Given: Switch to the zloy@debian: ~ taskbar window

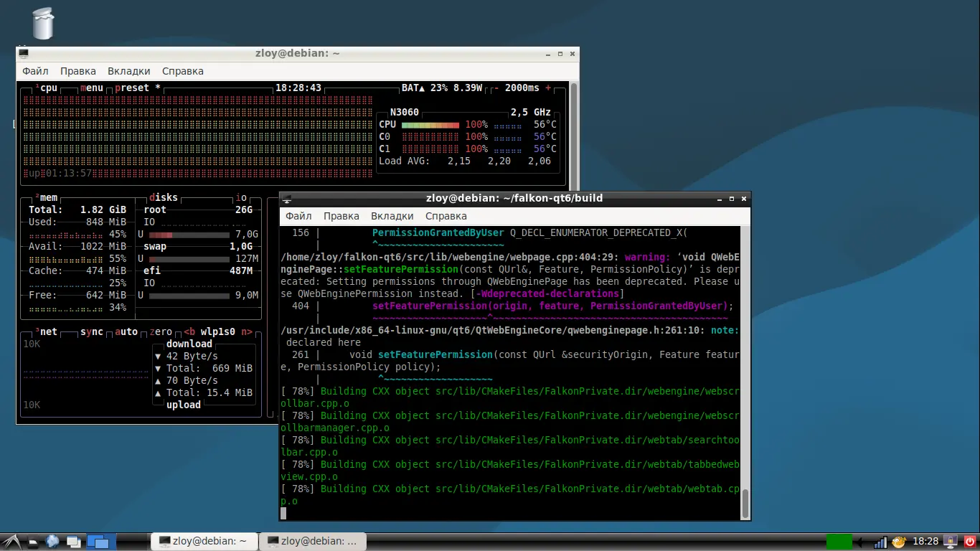Looking at the screenshot, I should pyautogui.click(x=204, y=541).
